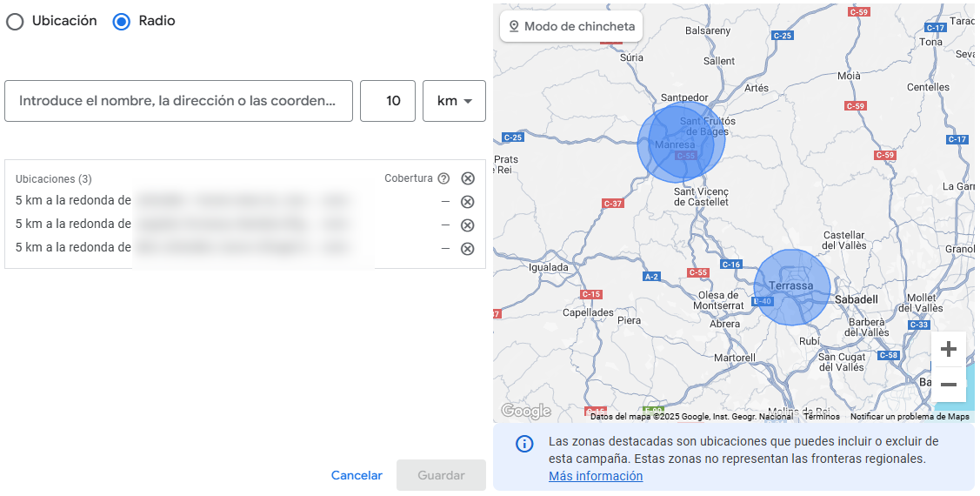
Task: Click the Sabadell label on map
Action: (857, 299)
